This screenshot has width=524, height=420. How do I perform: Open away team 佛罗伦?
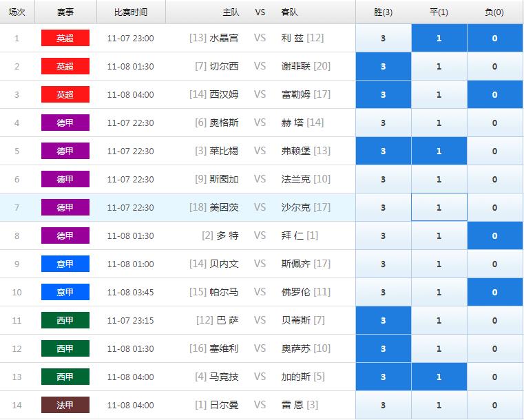pos(296,292)
